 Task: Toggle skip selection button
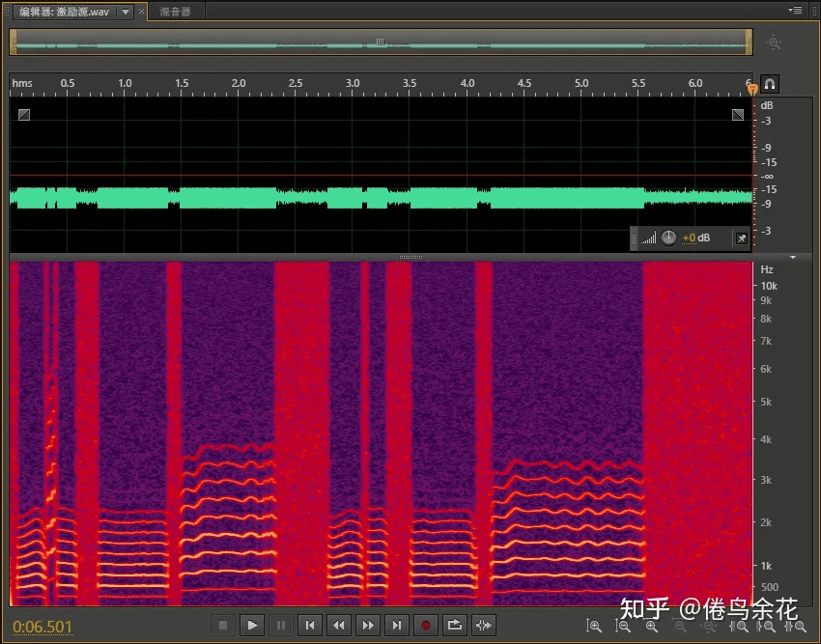click(484, 626)
